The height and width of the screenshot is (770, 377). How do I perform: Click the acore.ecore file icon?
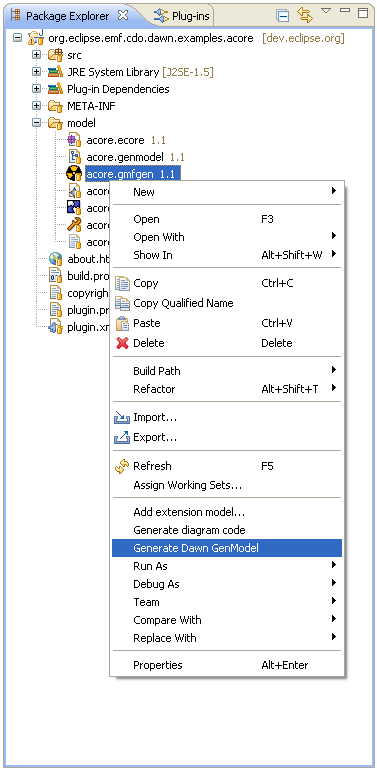(74, 140)
